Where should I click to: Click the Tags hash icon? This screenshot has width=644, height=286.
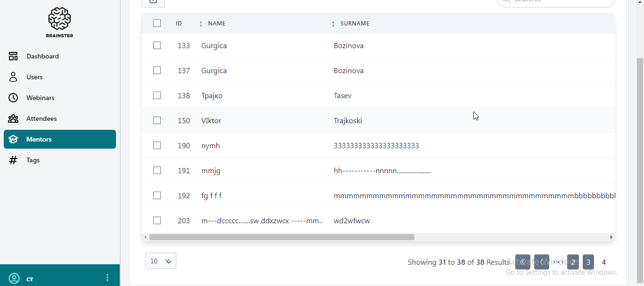point(13,160)
